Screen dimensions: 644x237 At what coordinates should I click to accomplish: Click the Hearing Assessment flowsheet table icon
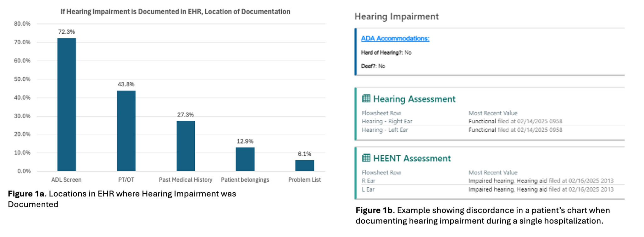coord(366,98)
